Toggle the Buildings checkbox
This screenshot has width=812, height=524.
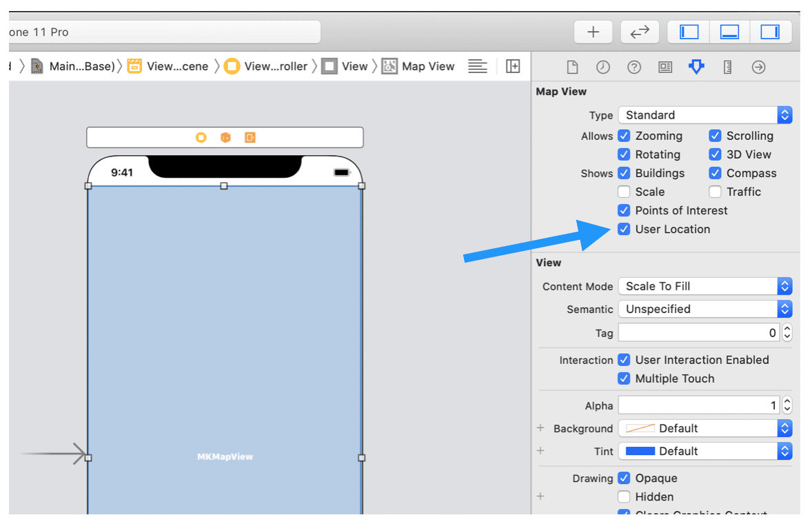624,173
